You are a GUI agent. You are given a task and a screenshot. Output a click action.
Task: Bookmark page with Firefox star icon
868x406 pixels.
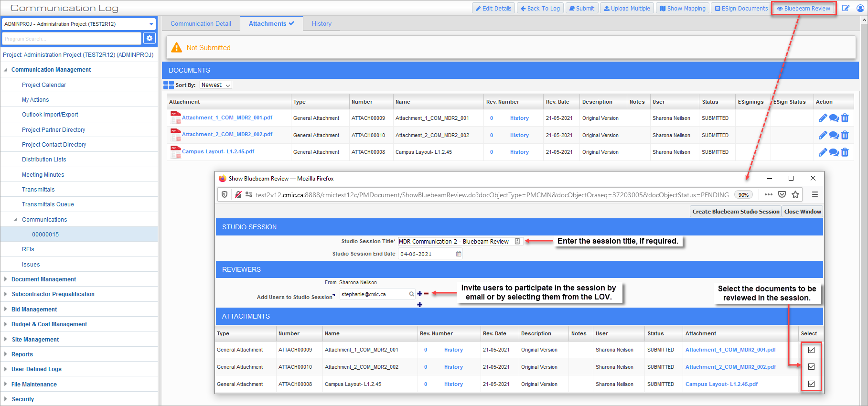pos(795,194)
